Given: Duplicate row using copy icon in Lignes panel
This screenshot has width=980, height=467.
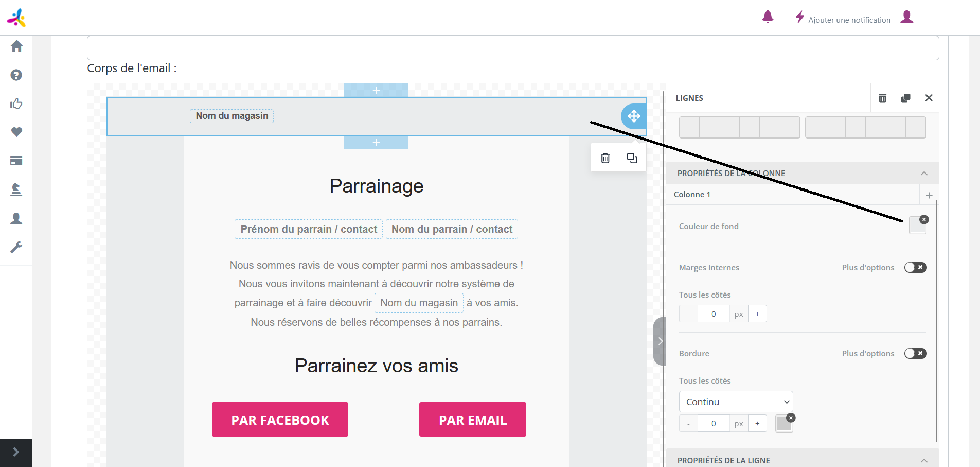Looking at the screenshot, I should click(906, 98).
